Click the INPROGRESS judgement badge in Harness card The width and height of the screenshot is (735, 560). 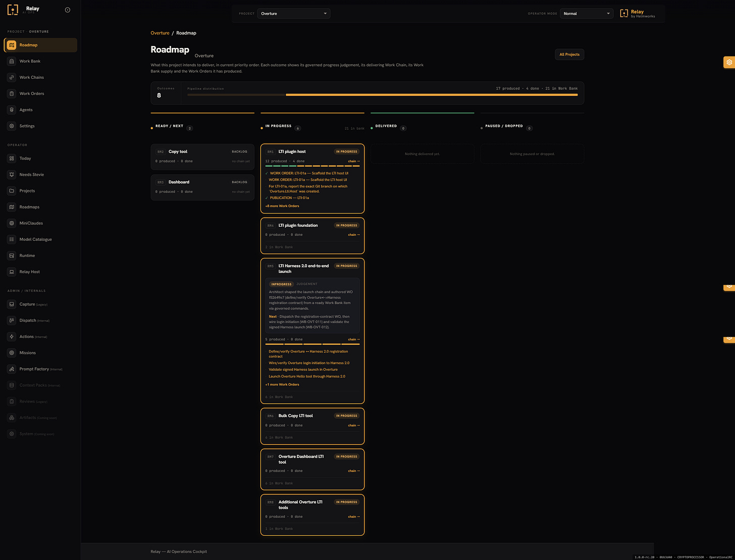281,284
